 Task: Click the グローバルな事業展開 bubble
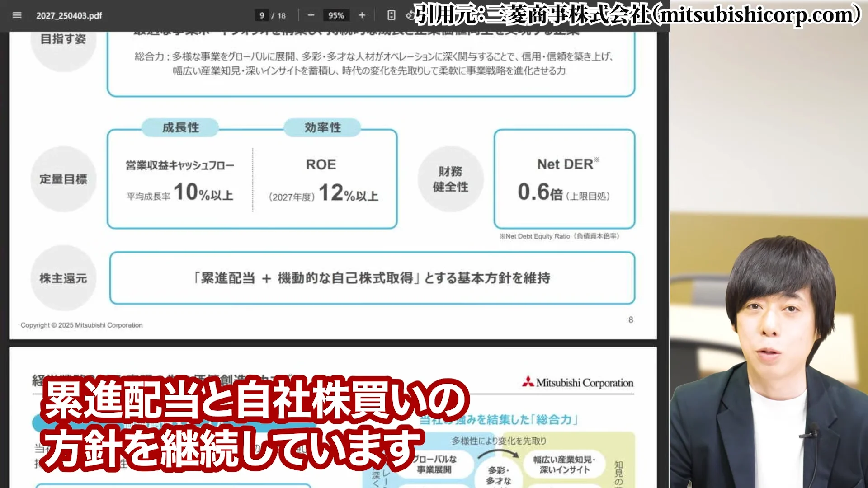(x=434, y=465)
